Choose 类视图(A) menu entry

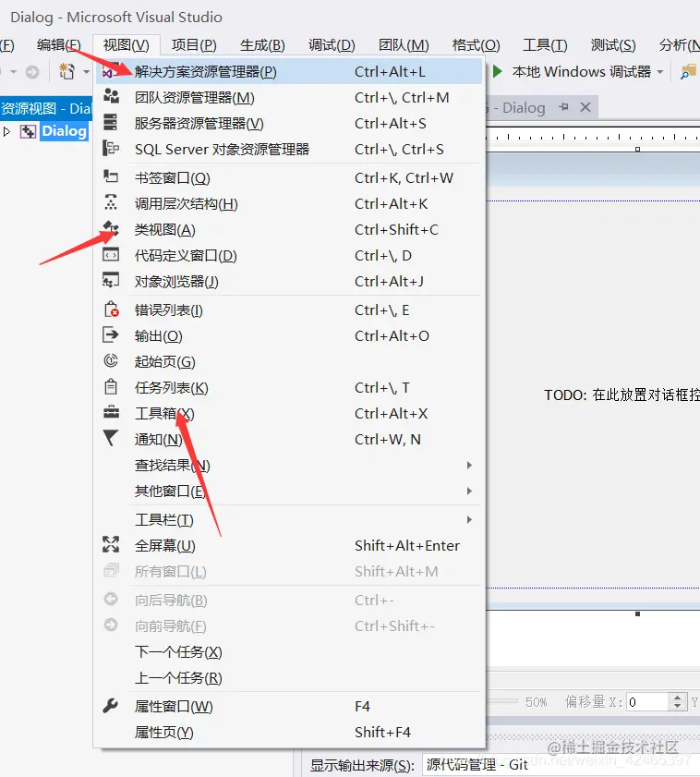point(289,229)
